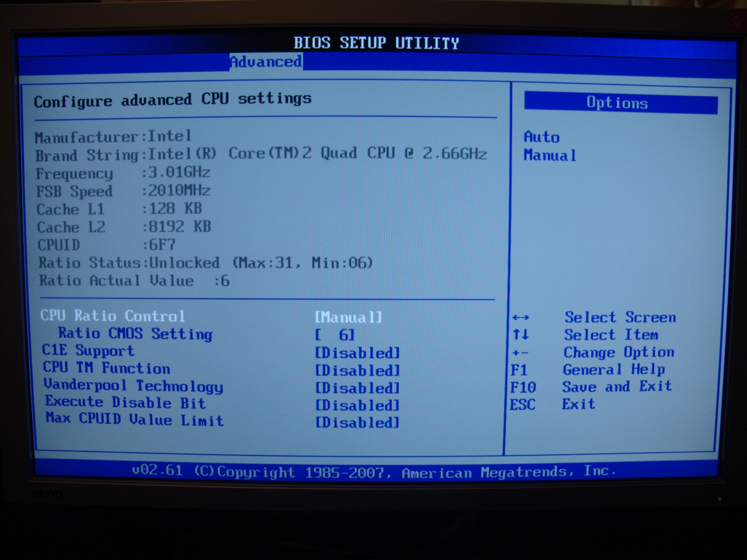Toggle Vanderpool Technology Disabled value
Screen dimensions: 747x560
tap(357, 388)
